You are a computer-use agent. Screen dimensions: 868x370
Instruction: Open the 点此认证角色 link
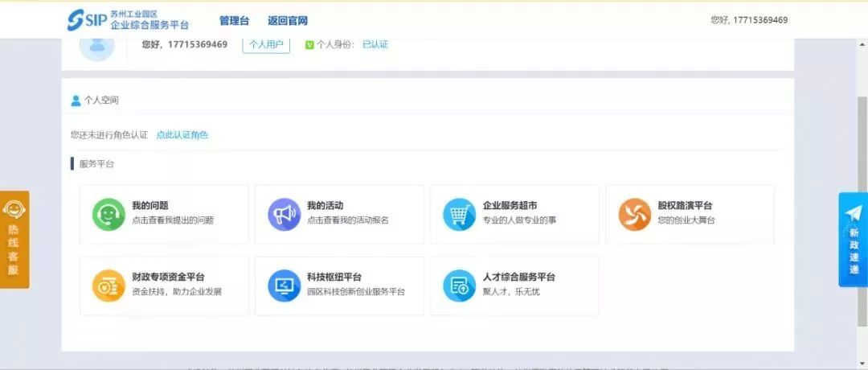pos(182,134)
